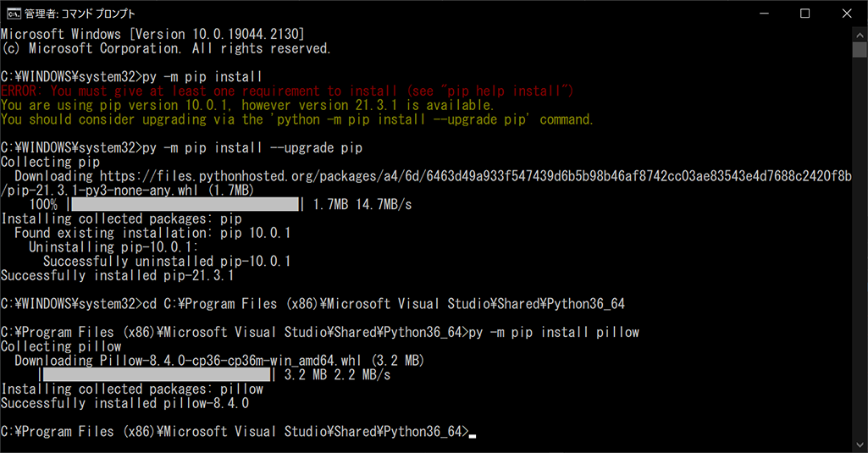Click the command prompt icon in title bar
The width and height of the screenshot is (868, 453).
(14, 13)
